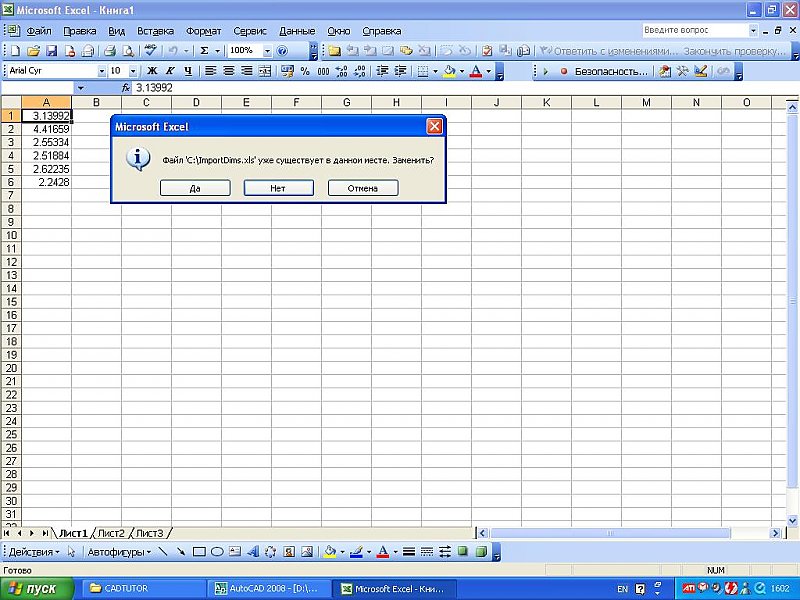Open the Формат menu
Viewport: 800px width, 600px height.
pyautogui.click(x=204, y=31)
